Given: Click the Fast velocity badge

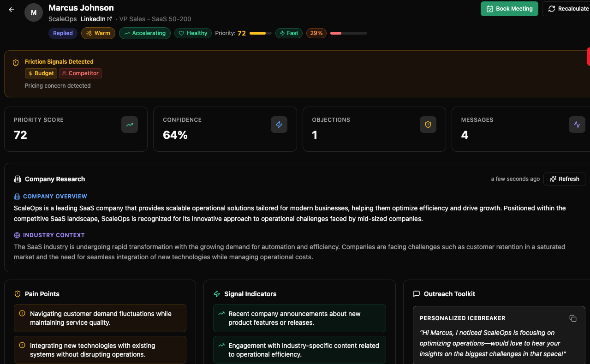Looking at the screenshot, I should (289, 33).
